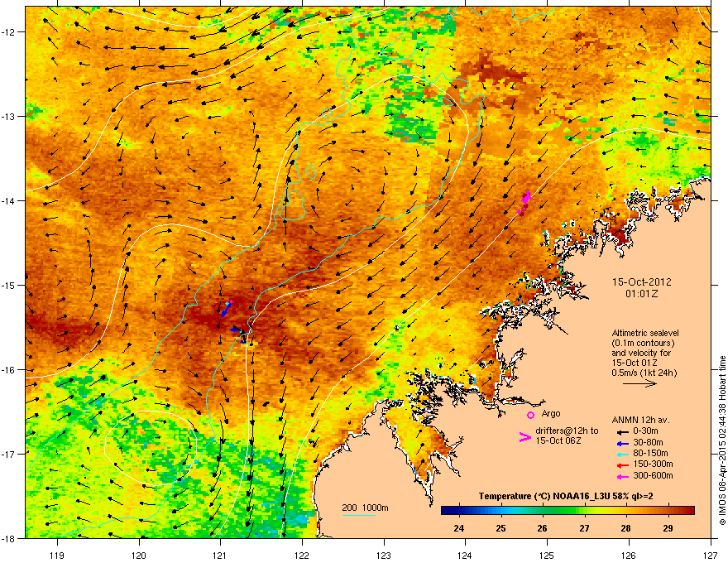
Task: Click the 119 longitude axis label
Action: point(57,555)
